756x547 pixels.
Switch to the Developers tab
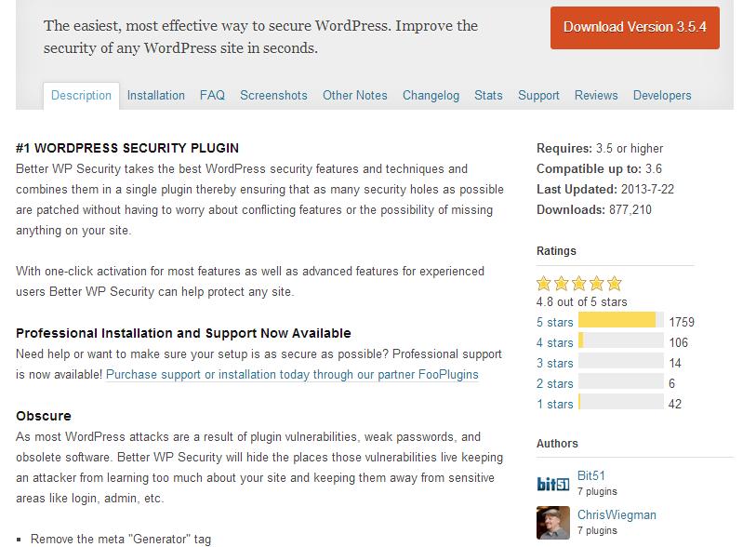point(662,96)
